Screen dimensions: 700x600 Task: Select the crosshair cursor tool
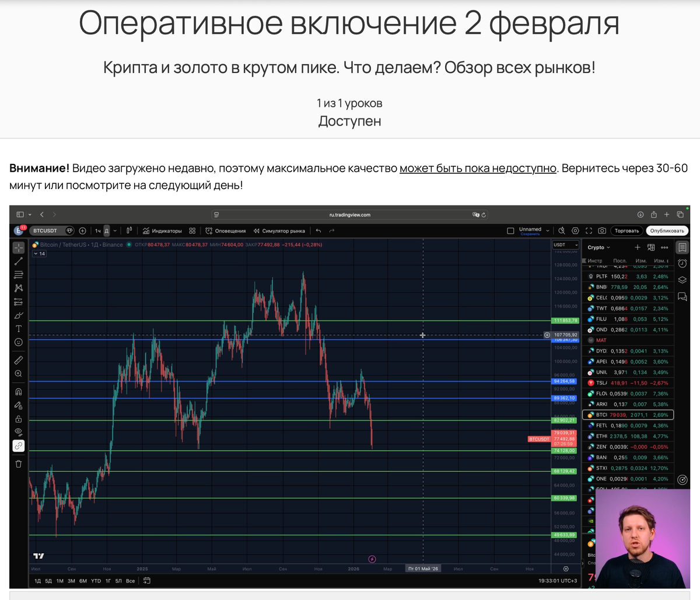tap(19, 247)
